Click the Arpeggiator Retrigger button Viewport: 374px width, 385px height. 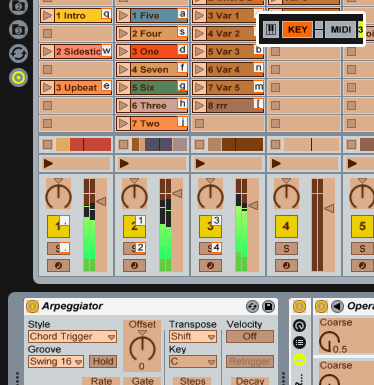tap(250, 362)
